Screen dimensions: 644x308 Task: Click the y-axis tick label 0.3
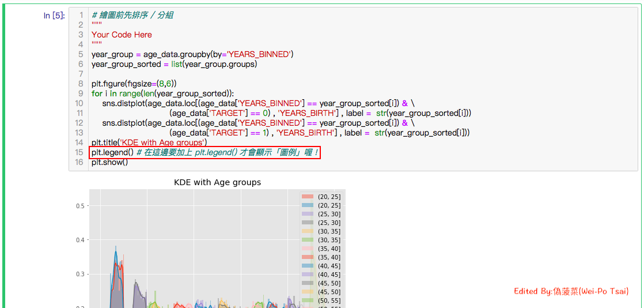coord(80,274)
